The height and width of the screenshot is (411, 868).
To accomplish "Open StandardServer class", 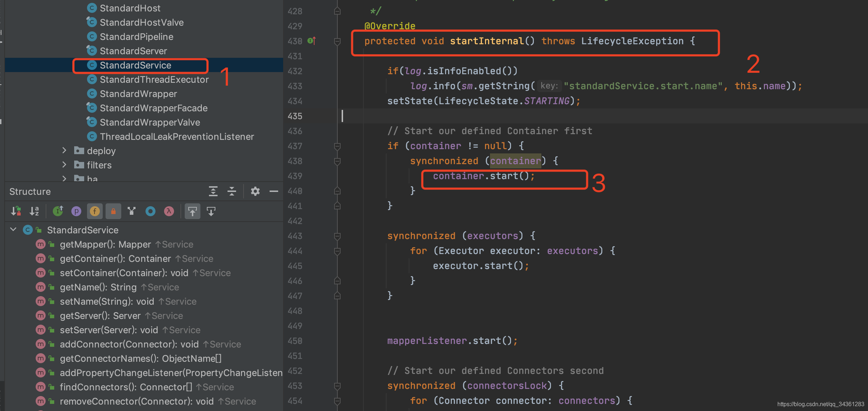I will tap(133, 51).
